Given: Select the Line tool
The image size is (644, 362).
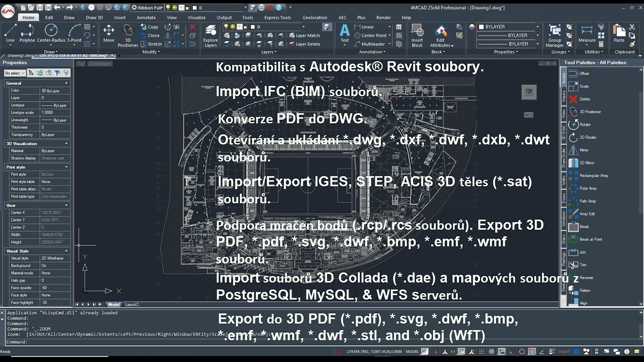Looking at the screenshot, I should 10,33.
